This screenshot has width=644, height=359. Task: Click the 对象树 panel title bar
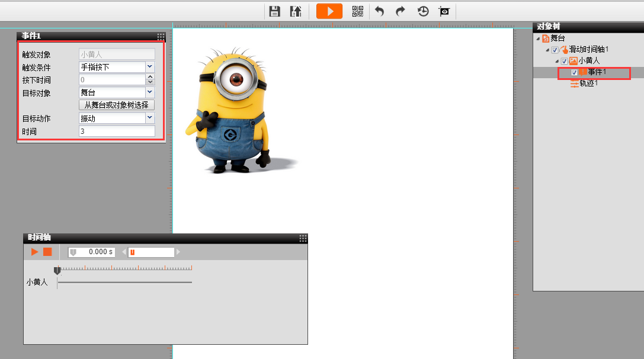[588, 27]
